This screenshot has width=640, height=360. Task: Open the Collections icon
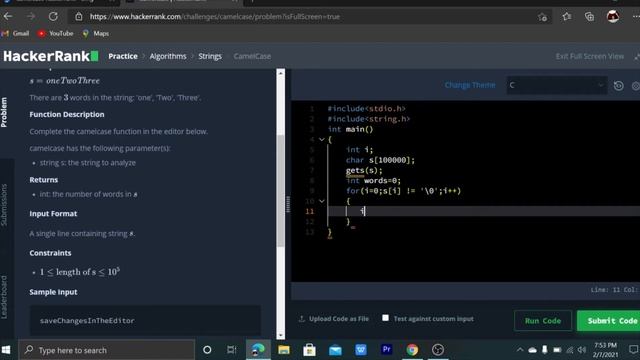click(589, 17)
